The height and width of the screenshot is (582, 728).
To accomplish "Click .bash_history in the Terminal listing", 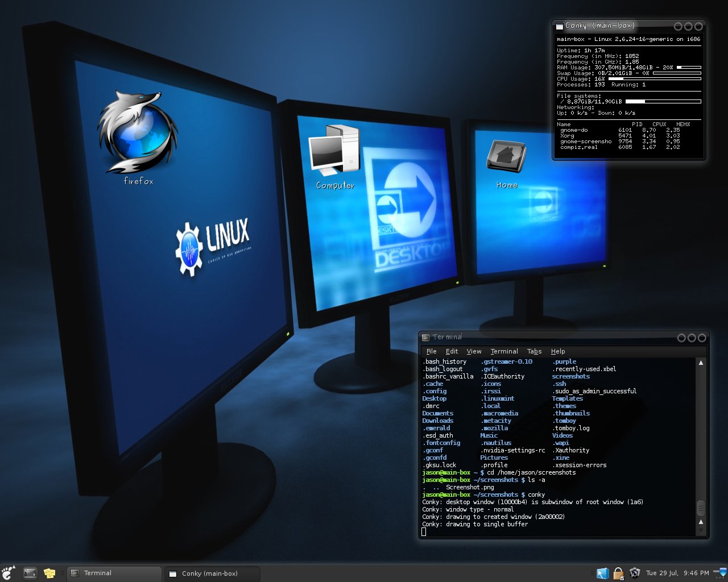I will tap(444, 361).
